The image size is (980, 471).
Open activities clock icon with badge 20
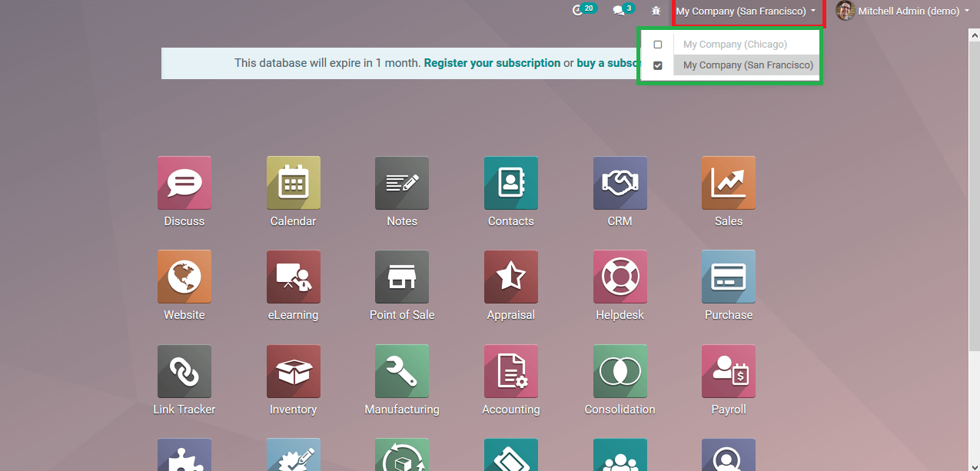pos(583,11)
